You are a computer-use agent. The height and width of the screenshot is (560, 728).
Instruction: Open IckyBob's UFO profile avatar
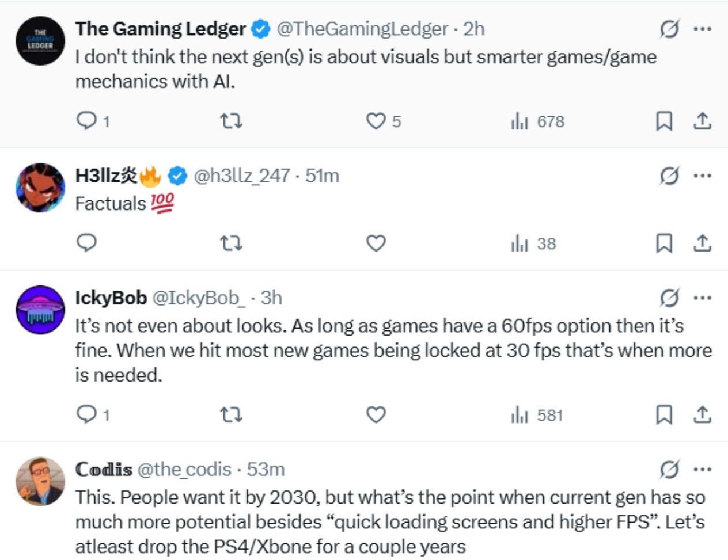click(40, 310)
